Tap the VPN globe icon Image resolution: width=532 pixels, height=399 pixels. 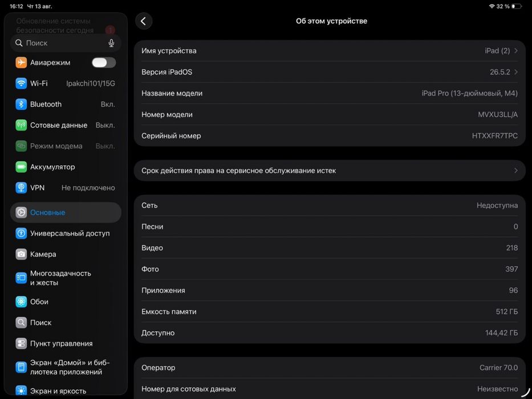tap(21, 188)
